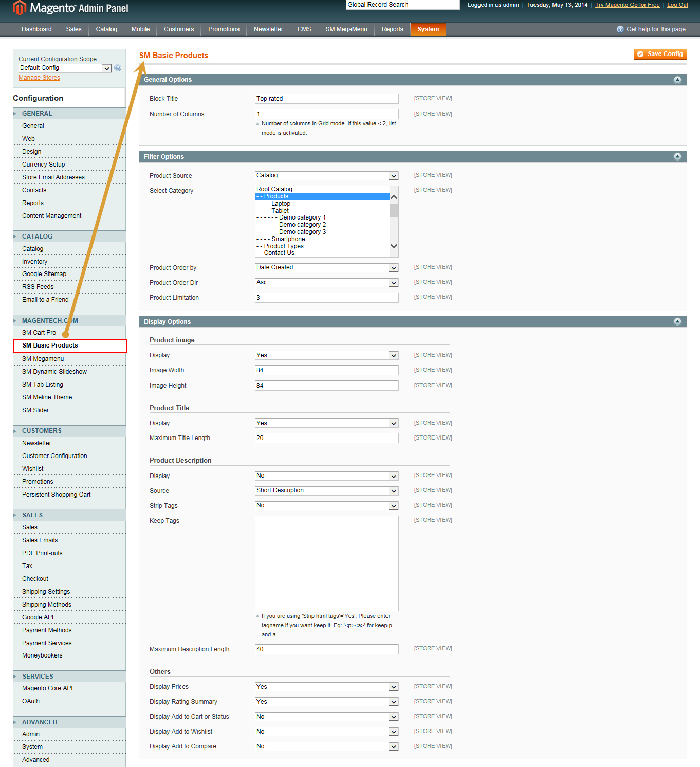Viewport: 700px width, 767px height.
Task: Open the Product image Display dropdown
Action: click(326, 355)
